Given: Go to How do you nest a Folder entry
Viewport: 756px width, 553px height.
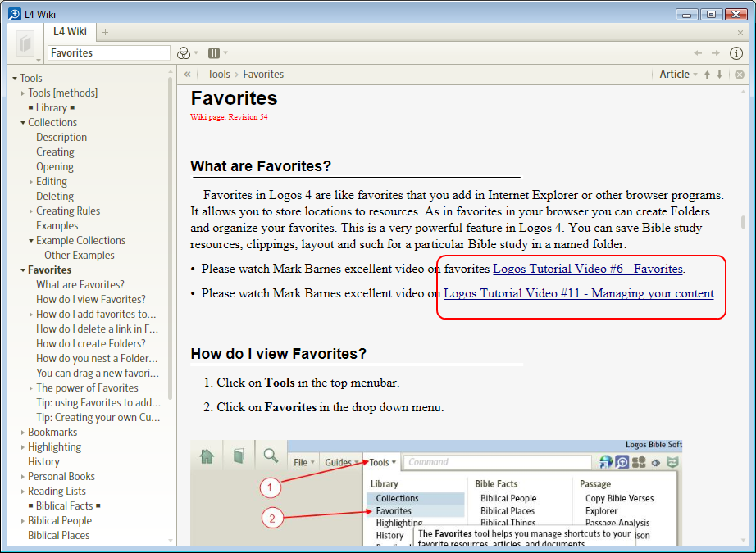Looking at the screenshot, I should [97, 358].
